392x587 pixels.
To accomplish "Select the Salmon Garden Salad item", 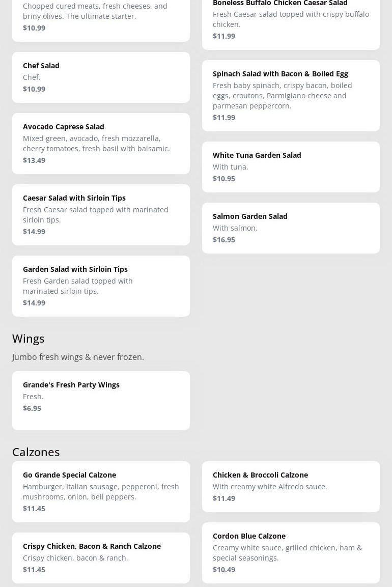I will [x=291, y=228].
